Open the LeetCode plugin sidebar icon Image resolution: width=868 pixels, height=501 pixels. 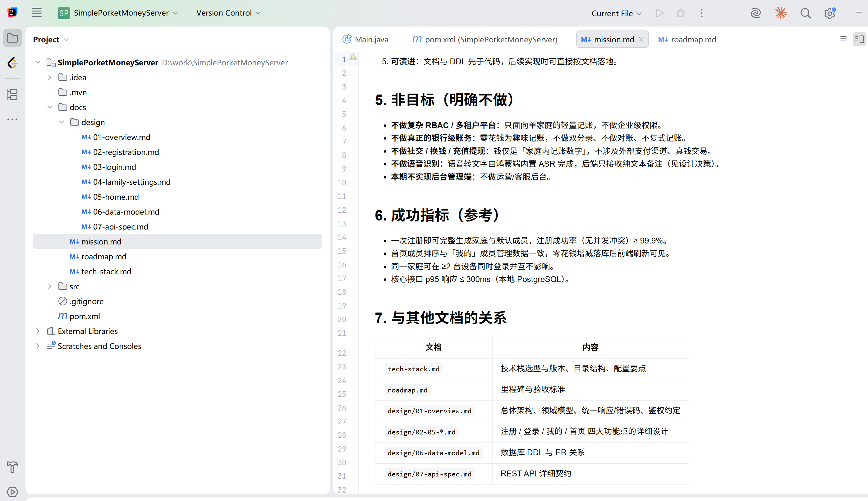pyautogui.click(x=12, y=63)
